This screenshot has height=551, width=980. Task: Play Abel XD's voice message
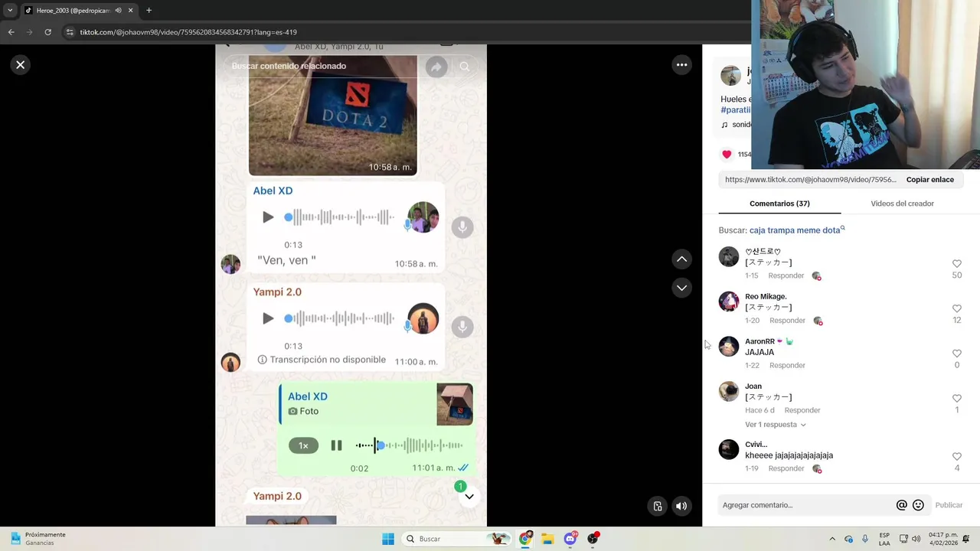point(268,217)
